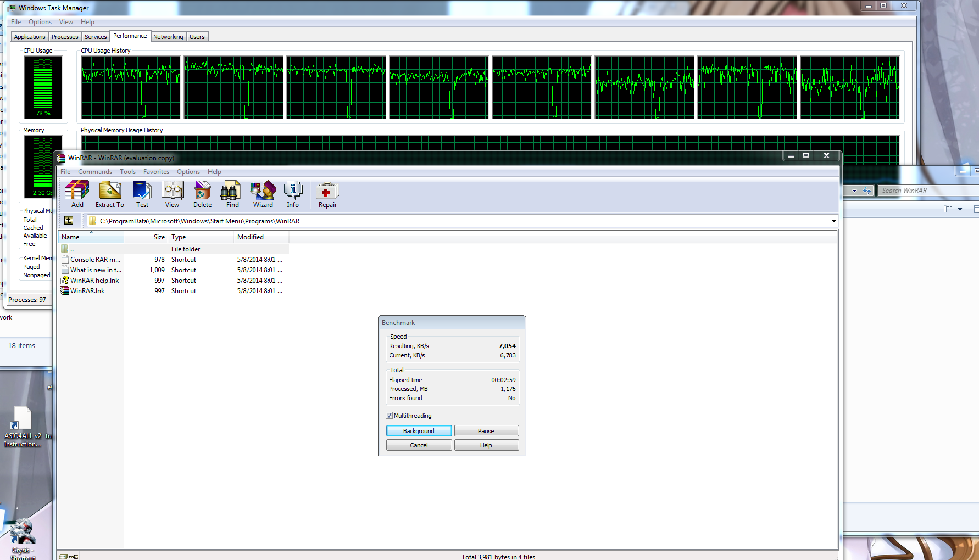Expand the WinRAR address path dropdown
This screenshot has height=560, width=979.
(834, 221)
